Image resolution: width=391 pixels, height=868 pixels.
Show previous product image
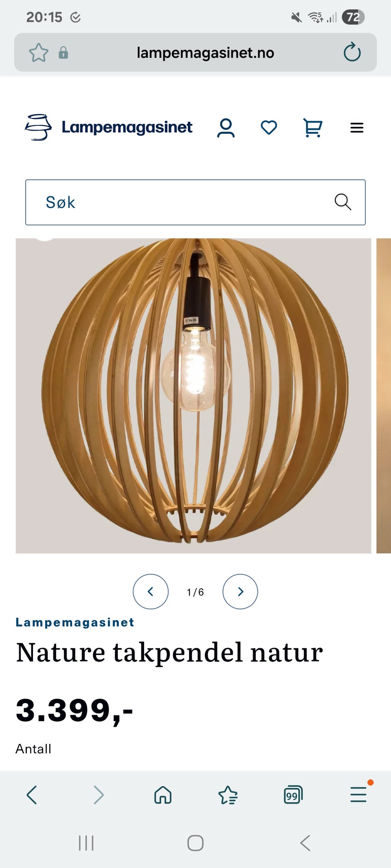(x=151, y=591)
